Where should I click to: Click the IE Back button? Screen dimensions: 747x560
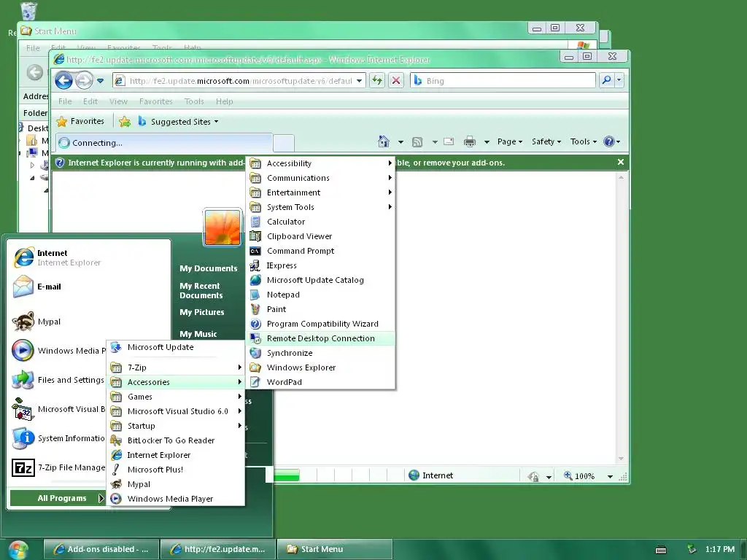(64, 80)
